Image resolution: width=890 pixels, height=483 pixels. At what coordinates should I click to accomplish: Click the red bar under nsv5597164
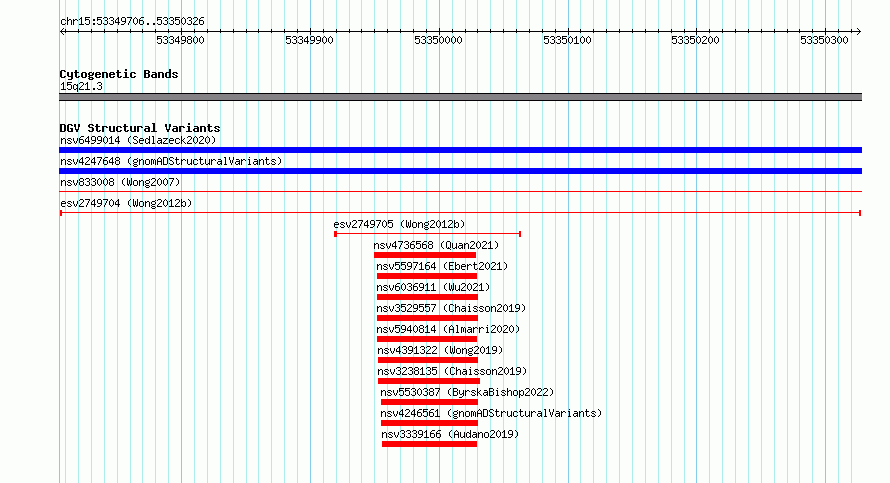click(427, 276)
